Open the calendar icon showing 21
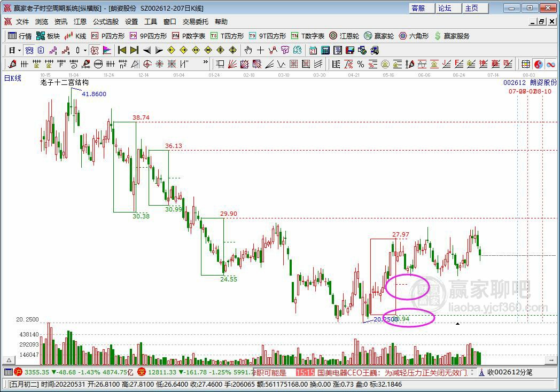560x392 pixels. pos(313,50)
